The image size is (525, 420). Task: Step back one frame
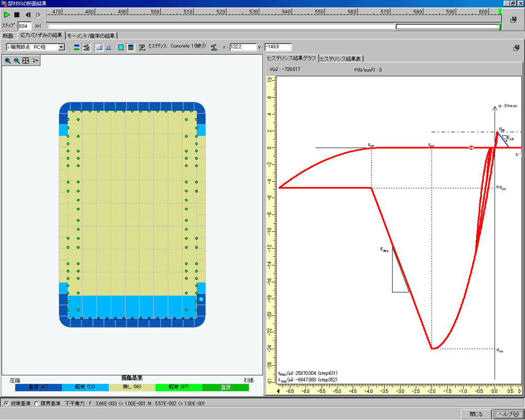click(x=27, y=15)
